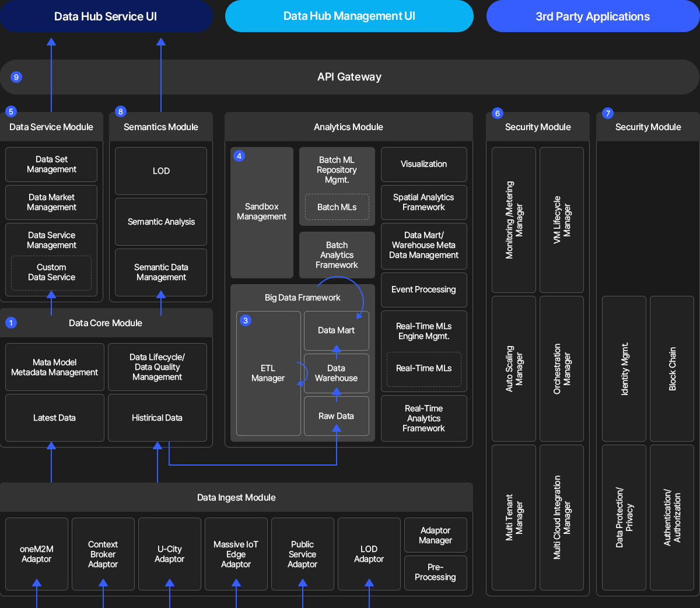Screen dimensions: 700x608
Task: Select the Real-Time Analytics Framework box
Action: click(424, 418)
